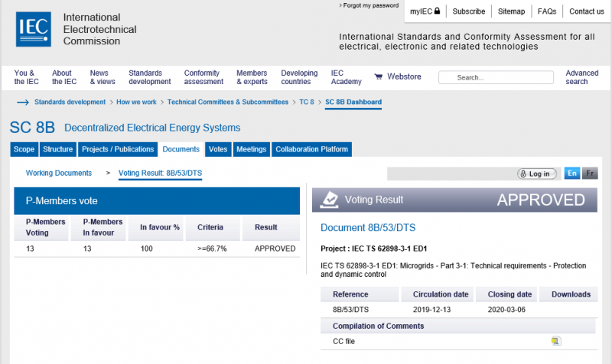Image resolution: width=612 pixels, height=364 pixels.
Task: Go back to Working Documents
Action: [59, 174]
